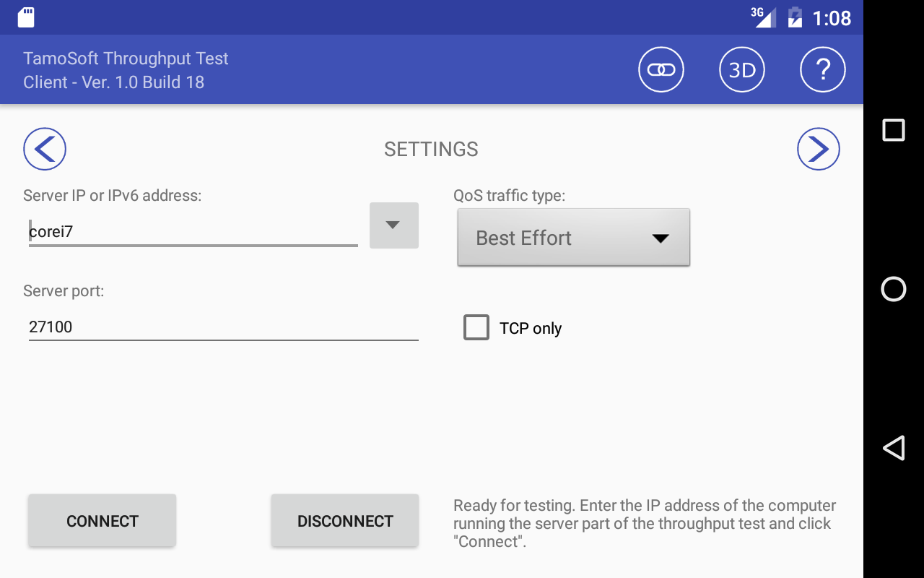Open the server address history dropdown
This screenshot has width=924, height=578.
coord(393,225)
